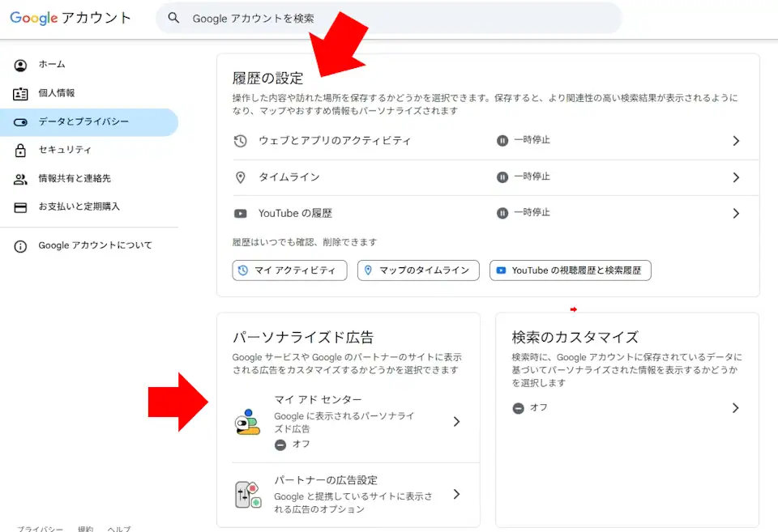The height and width of the screenshot is (532, 778).
Task: Click the 検索のカスタマイズ heading
Action: coord(575,337)
